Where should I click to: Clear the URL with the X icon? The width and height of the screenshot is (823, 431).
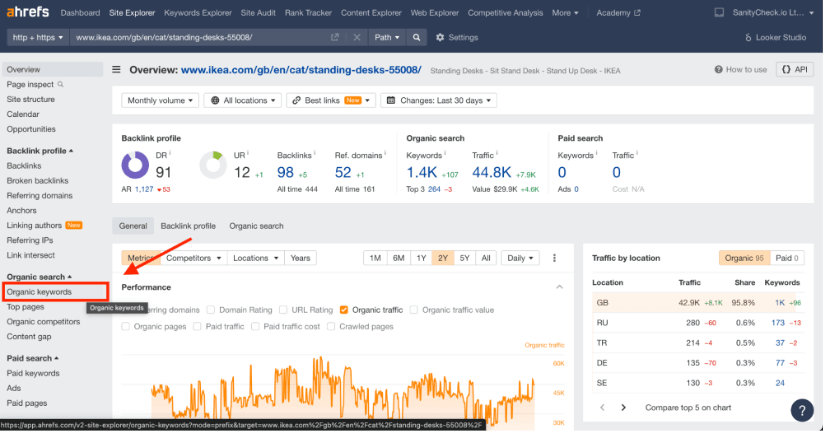pos(357,37)
